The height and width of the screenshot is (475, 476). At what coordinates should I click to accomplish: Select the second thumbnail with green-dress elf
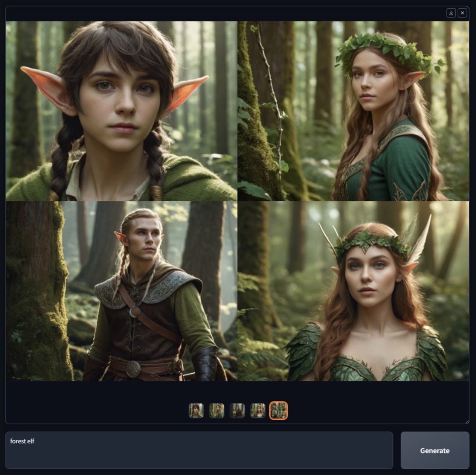coord(217,411)
